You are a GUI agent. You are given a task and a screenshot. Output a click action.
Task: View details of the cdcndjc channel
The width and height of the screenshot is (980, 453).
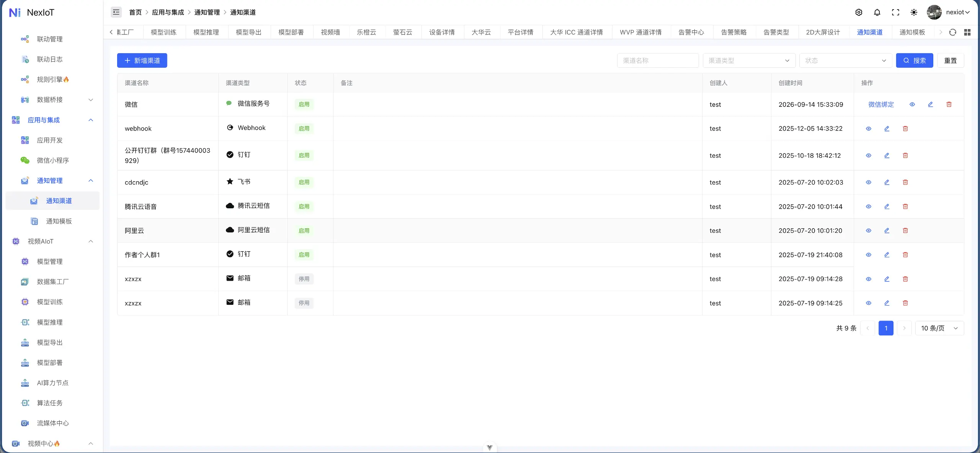pyautogui.click(x=869, y=182)
